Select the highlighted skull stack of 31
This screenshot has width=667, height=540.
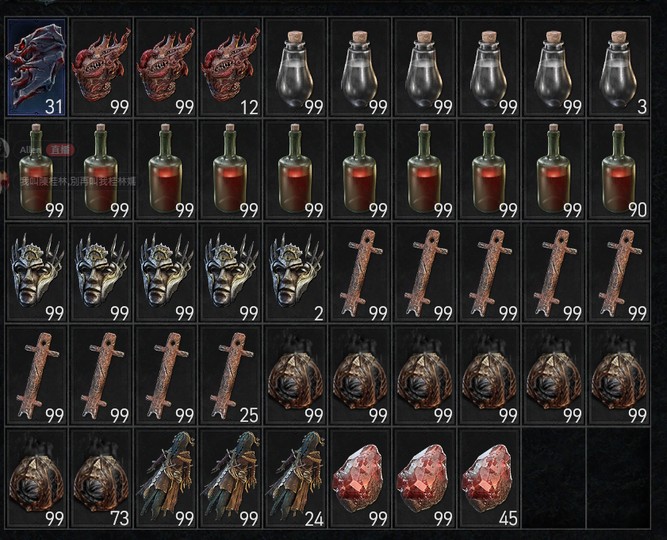[x=37, y=67]
